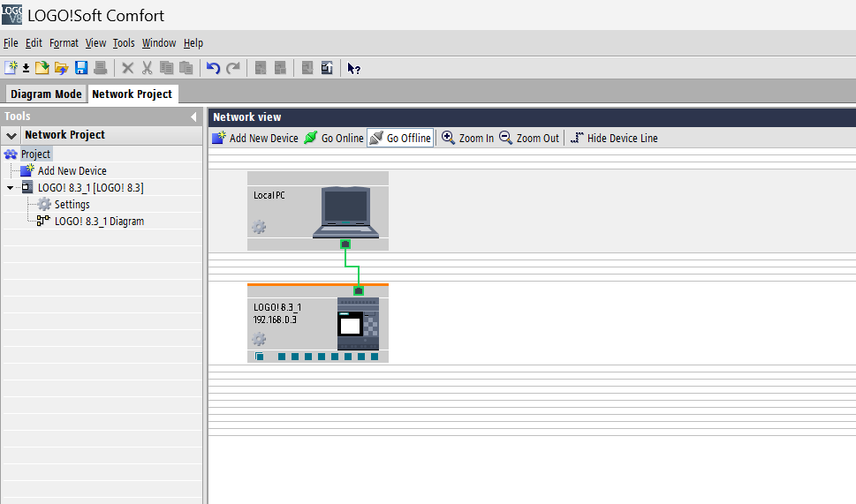
Task: Open the Help menu
Action: 193,43
